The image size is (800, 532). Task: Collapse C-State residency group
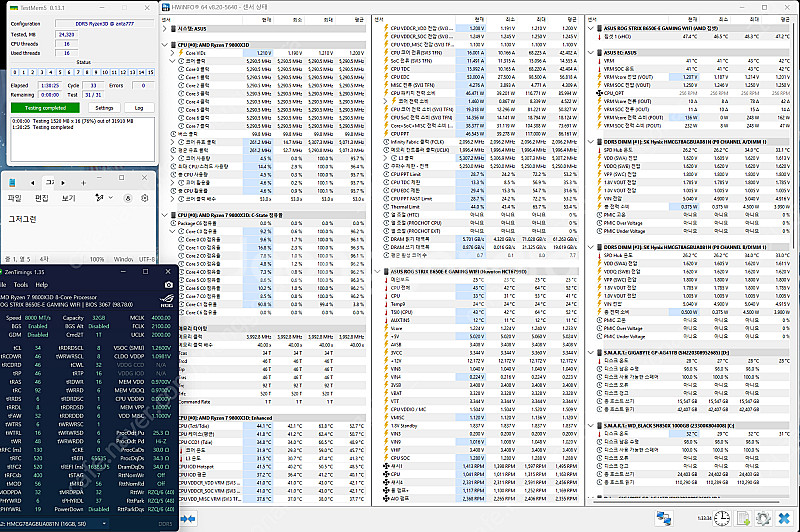(165, 215)
